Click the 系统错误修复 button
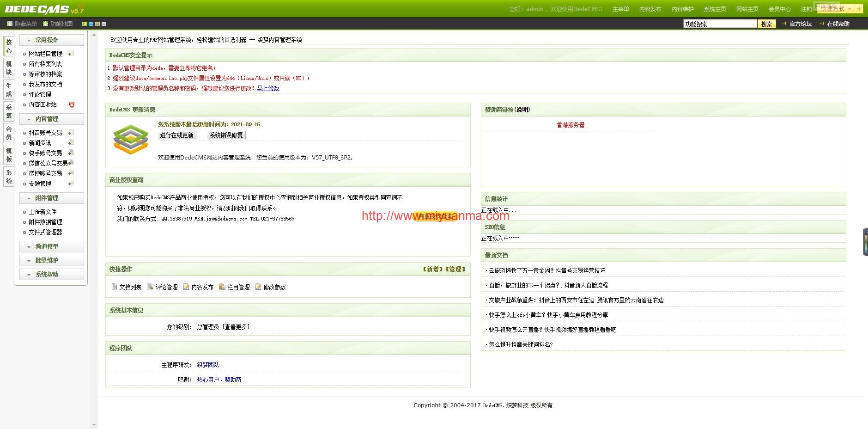The image size is (868, 429). 226,135
